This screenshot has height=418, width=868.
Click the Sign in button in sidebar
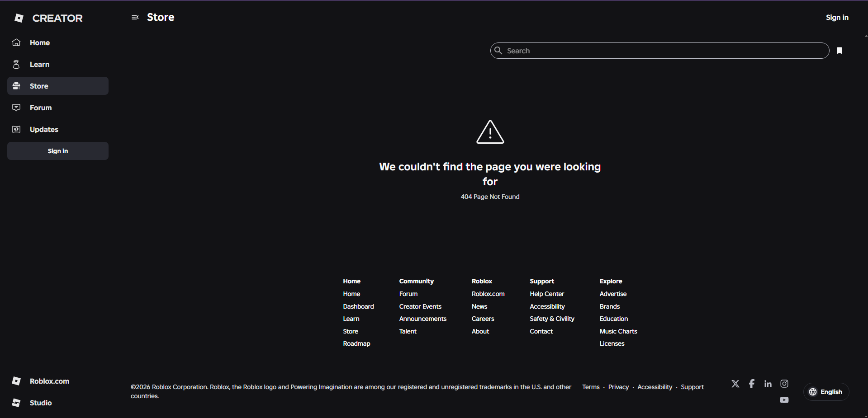pos(58,151)
